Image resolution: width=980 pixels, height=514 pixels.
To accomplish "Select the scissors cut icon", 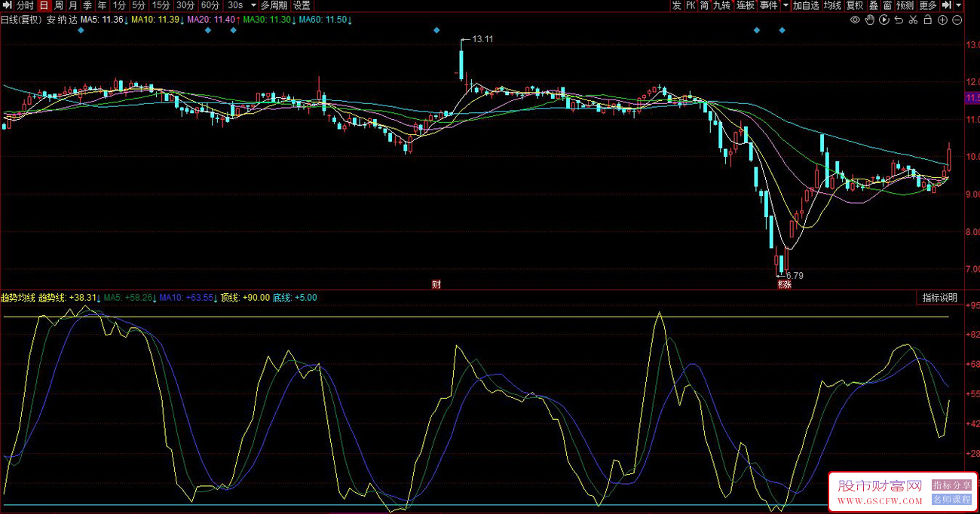I will point(913,20).
